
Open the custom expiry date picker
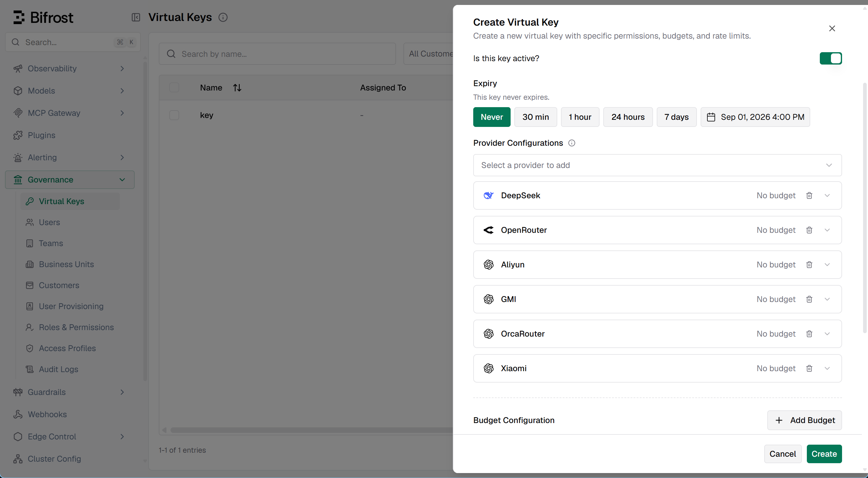click(x=755, y=117)
